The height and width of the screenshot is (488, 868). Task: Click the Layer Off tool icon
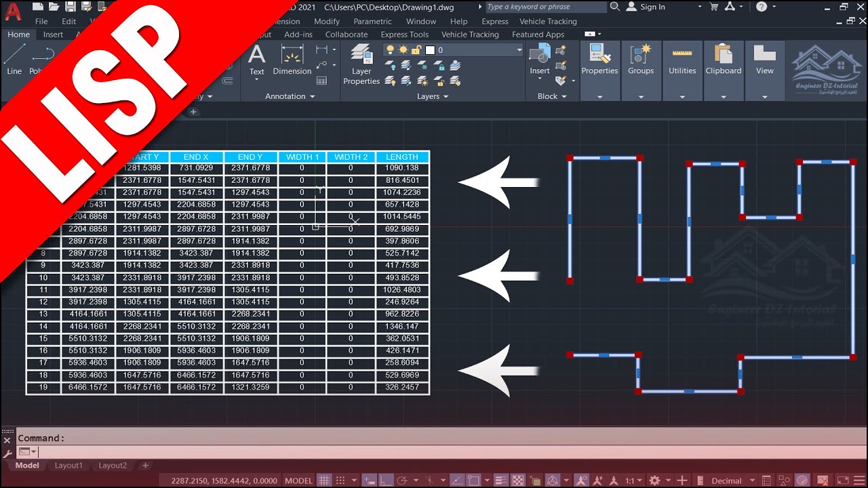pos(391,66)
